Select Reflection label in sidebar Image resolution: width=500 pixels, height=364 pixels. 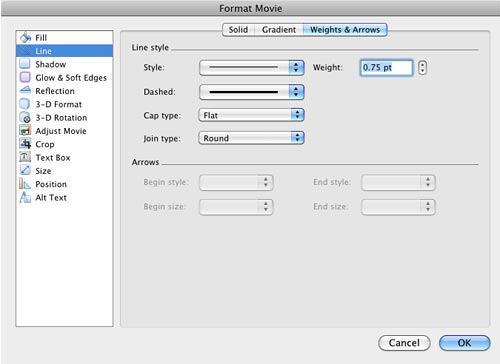(x=55, y=91)
